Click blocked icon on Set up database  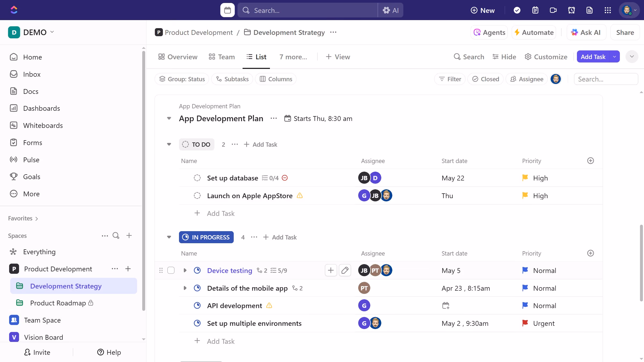tap(285, 178)
